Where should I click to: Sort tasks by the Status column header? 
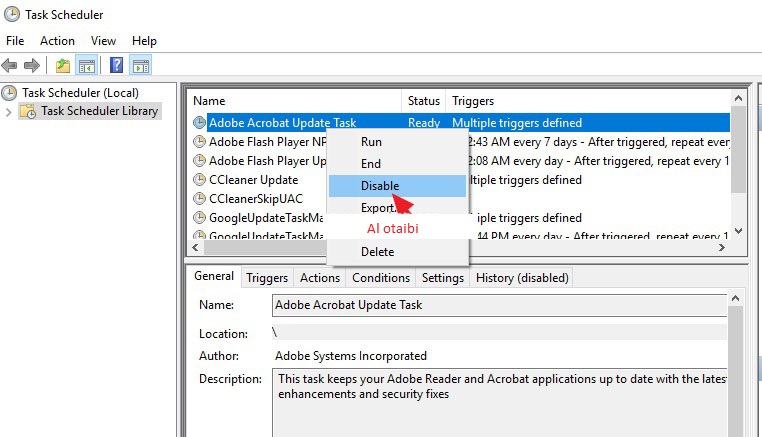424,101
